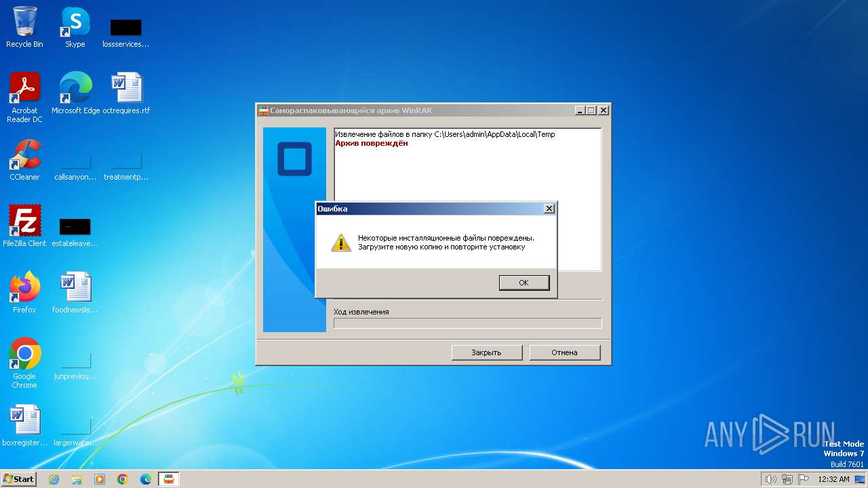Select the lossservices desktop file
The width and height of the screenshot is (868, 488).
125,33
